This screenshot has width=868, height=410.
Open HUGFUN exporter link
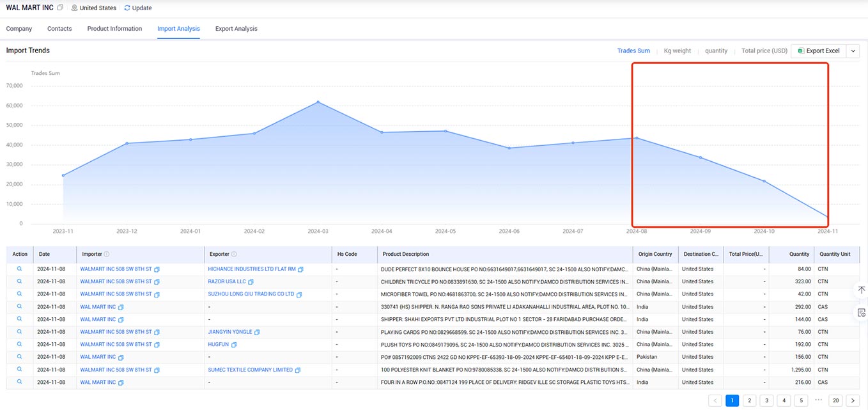[219, 344]
